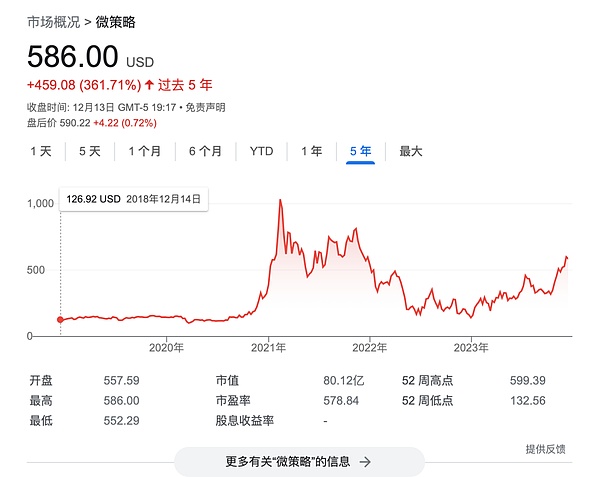
Task: Click the chart peak near 2021年
Action: coord(279,202)
